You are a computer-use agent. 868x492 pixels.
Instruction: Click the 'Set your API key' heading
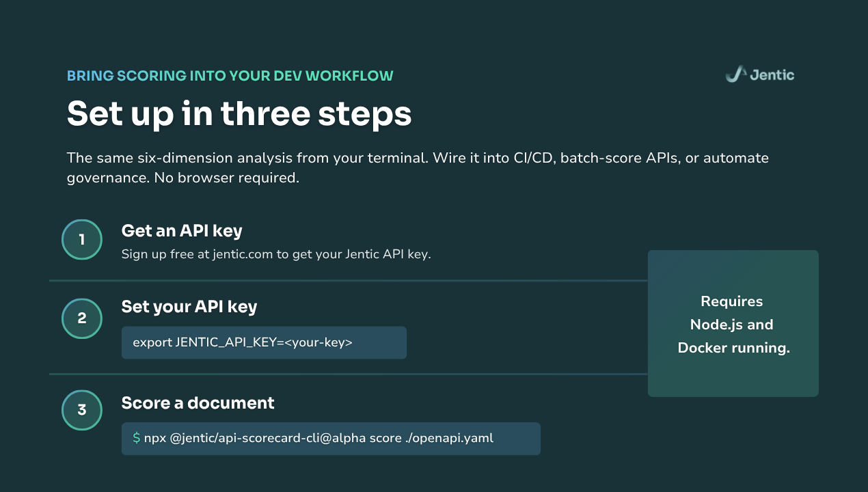(x=189, y=306)
